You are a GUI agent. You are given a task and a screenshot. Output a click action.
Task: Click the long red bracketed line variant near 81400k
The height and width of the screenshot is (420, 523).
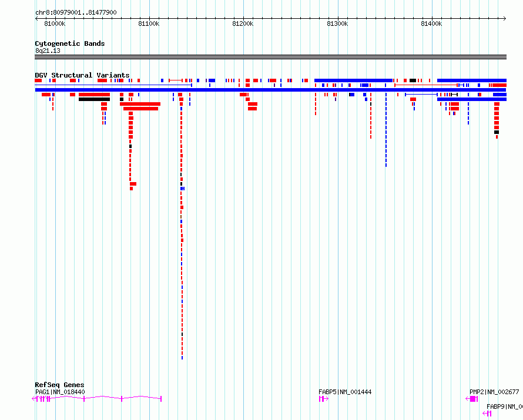(426, 85)
